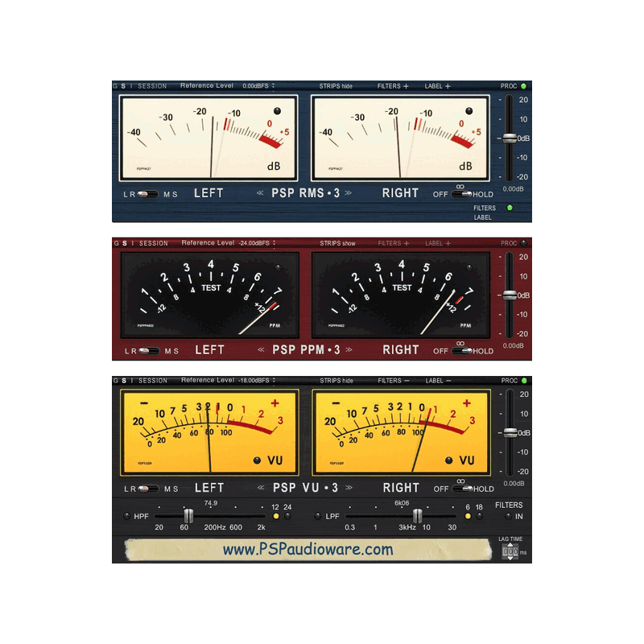The height and width of the screenshot is (644, 644).
Task: Click infinity hold symbol in PPM panel
Action: (460, 344)
